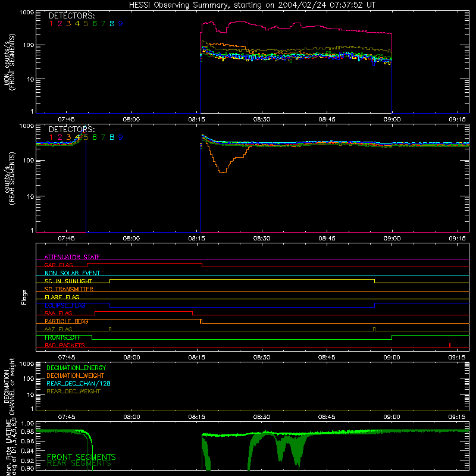476x476 pixels.
Task: Click 08:45 tick under the Flags plot
Action: pos(327,358)
